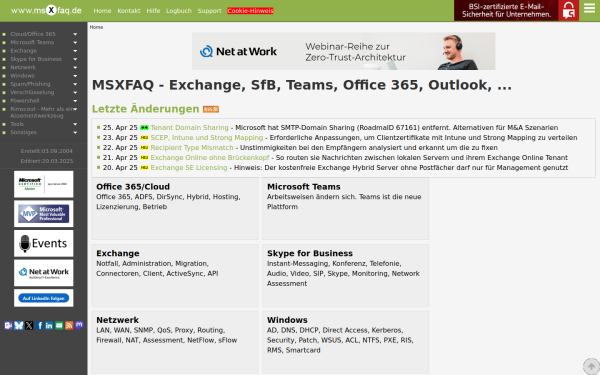Open the Netzwerk tile heading
This screenshot has width=600, height=375.
point(117,320)
